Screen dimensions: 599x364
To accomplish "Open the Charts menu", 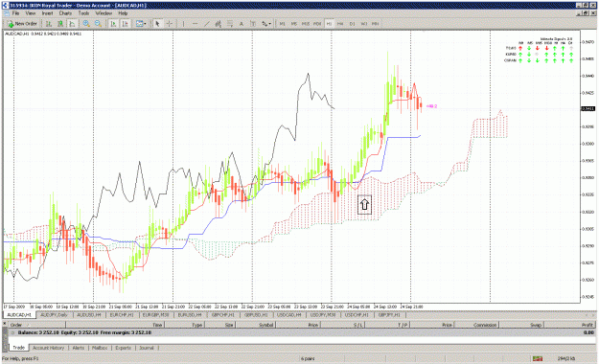I will click(x=65, y=13).
